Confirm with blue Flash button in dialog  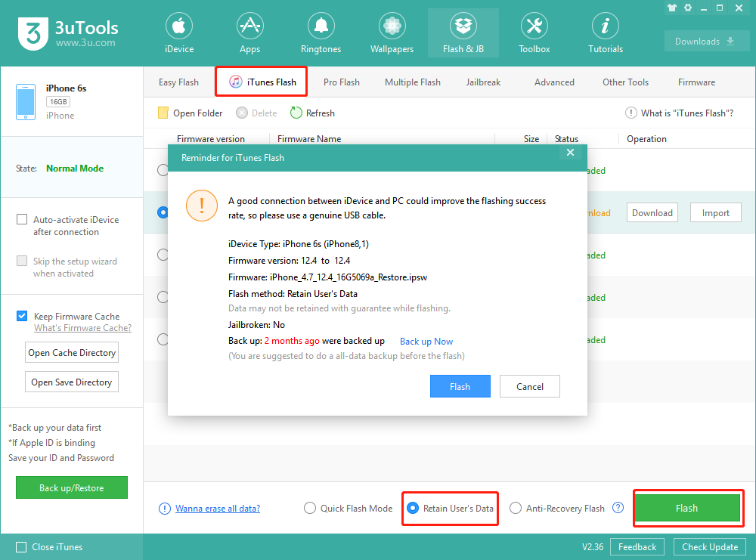coord(460,386)
